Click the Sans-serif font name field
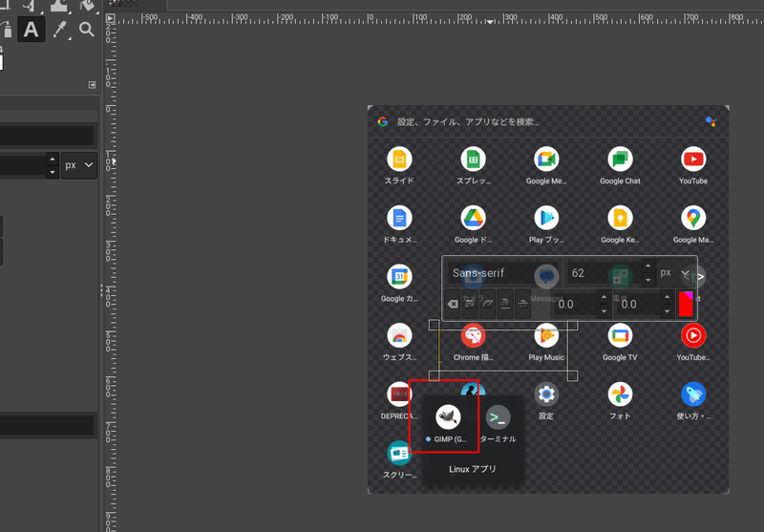This screenshot has width=764, height=532. pyautogui.click(x=504, y=273)
